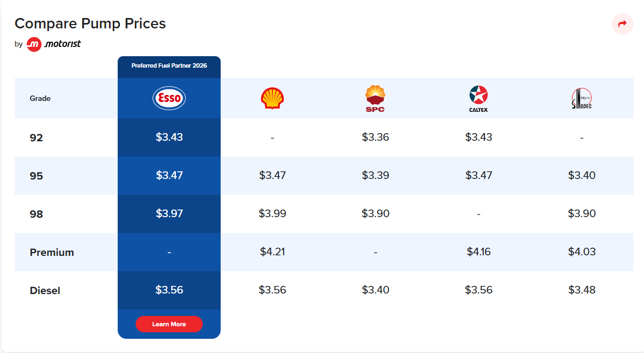Image resolution: width=644 pixels, height=353 pixels.
Task: Select Caltex's 95 grade price $3.47
Action: coord(478,175)
